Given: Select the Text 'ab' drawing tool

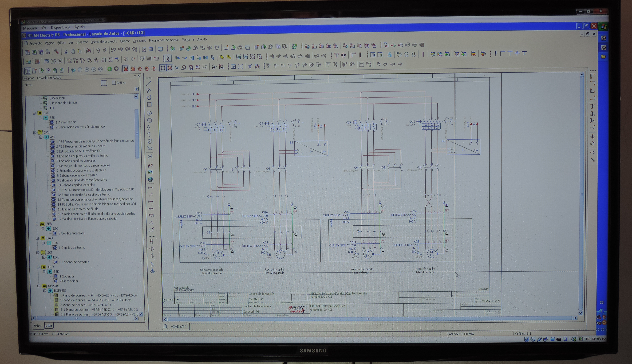Looking at the screenshot, I should 150,165.
